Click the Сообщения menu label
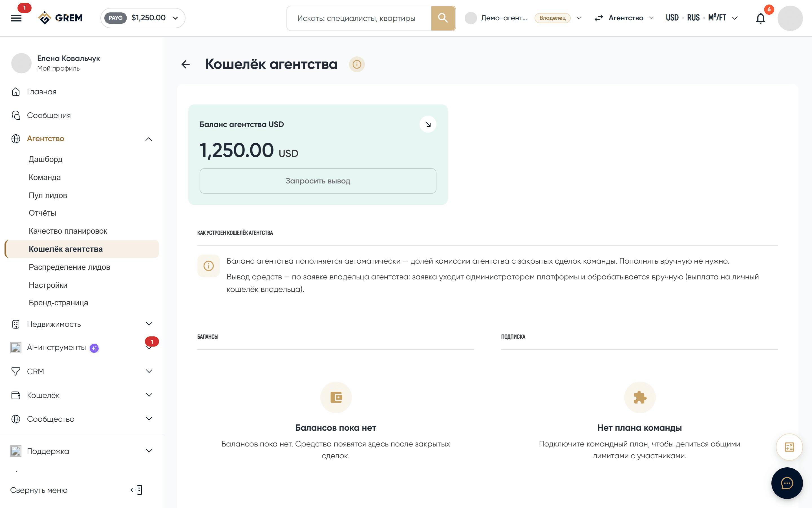812x508 pixels. (x=49, y=115)
